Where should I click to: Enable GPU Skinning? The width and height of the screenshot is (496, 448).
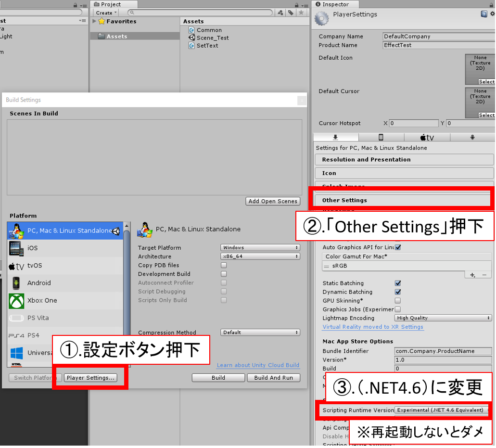click(397, 300)
